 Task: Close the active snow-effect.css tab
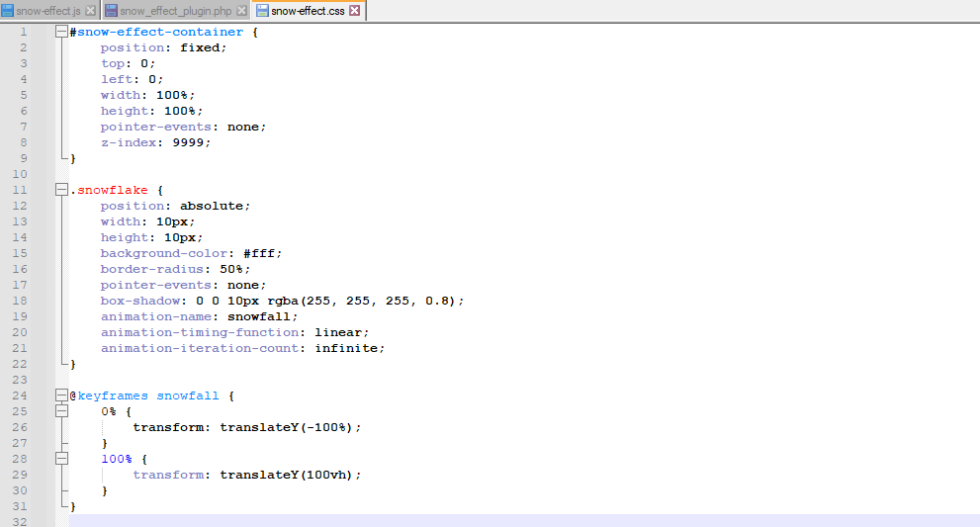pos(355,11)
